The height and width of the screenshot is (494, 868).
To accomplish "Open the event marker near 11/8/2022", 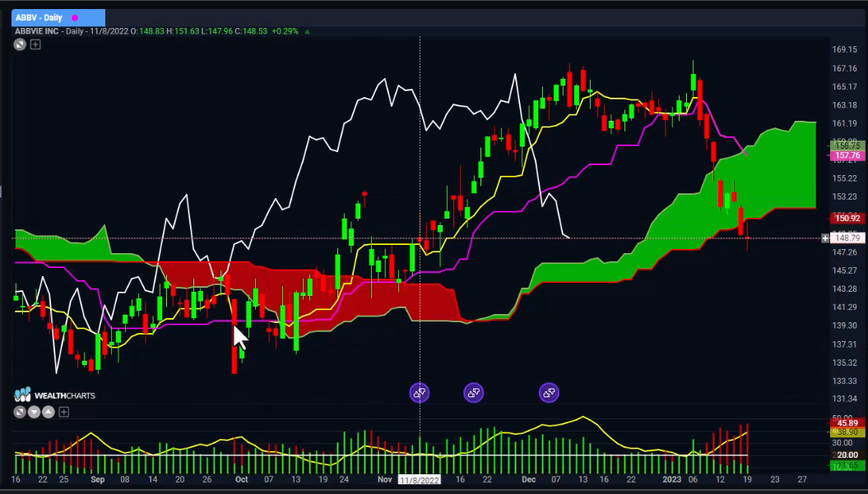I will coord(419,393).
